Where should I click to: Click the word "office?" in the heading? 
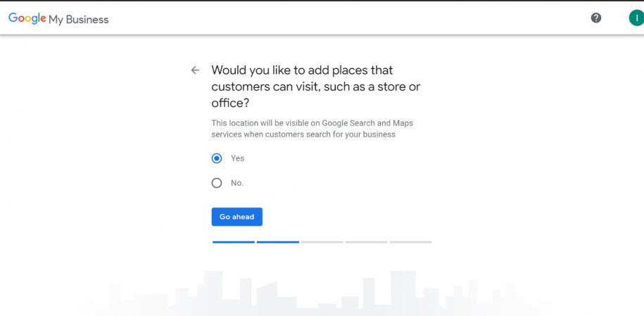coord(230,103)
